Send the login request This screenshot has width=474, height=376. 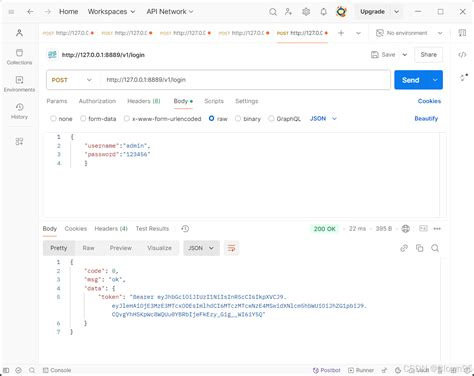411,80
